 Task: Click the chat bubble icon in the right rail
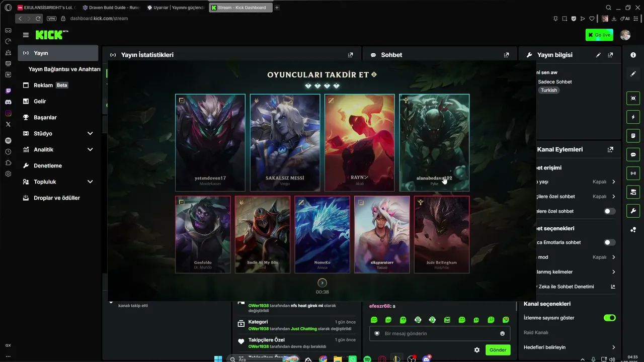(633, 154)
